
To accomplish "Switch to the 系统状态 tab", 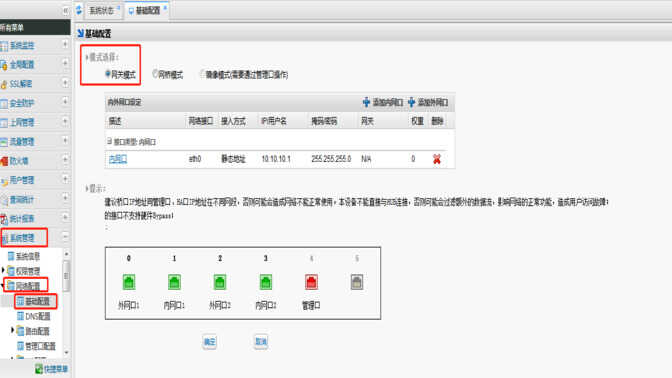I will 102,11.
